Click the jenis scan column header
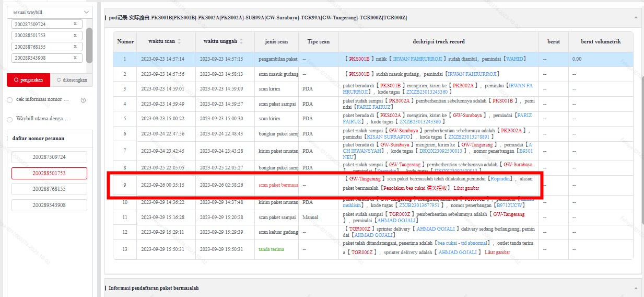 276,42
